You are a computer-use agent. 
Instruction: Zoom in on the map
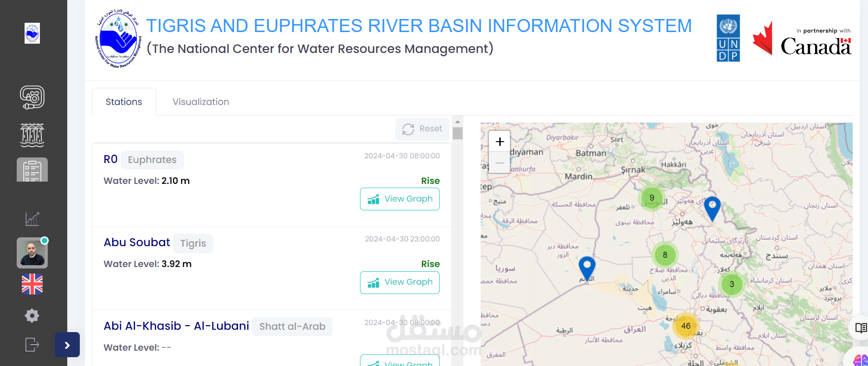pyautogui.click(x=500, y=142)
